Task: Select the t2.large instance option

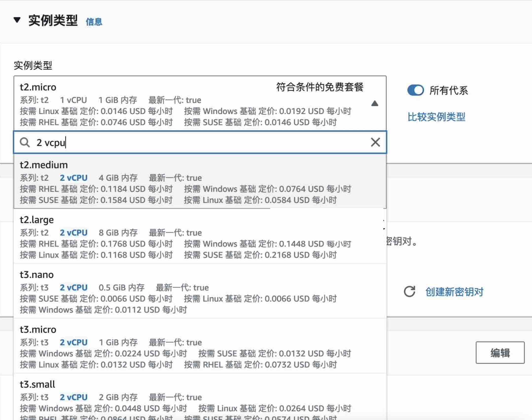Action: click(200, 236)
